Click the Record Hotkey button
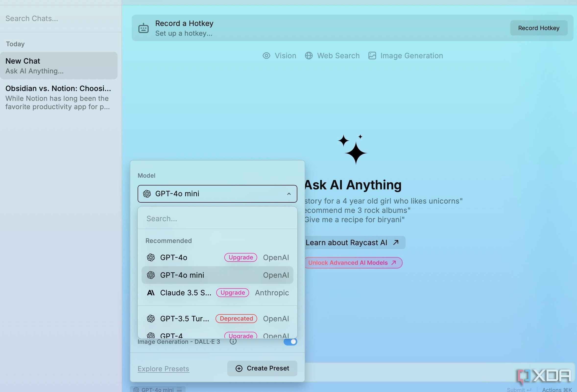The height and width of the screenshot is (392, 577). coord(539,28)
